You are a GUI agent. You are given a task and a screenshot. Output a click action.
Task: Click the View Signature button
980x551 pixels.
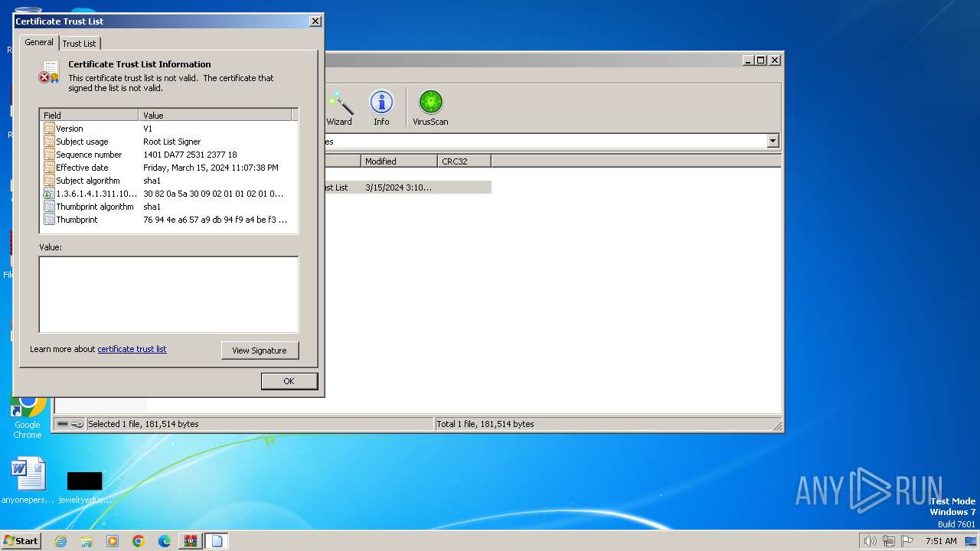click(x=260, y=350)
